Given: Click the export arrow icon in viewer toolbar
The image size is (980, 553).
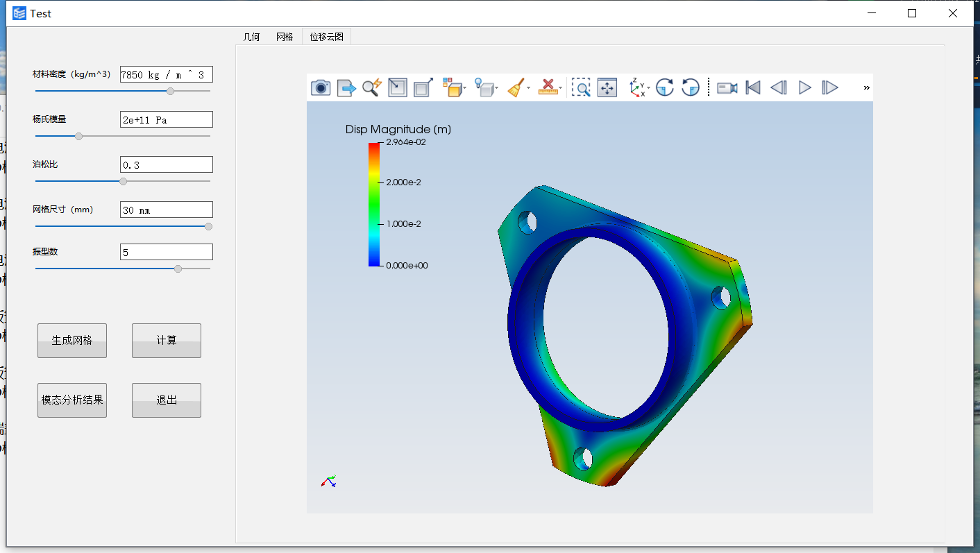Looking at the screenshot, I should [x=346, y=87].
